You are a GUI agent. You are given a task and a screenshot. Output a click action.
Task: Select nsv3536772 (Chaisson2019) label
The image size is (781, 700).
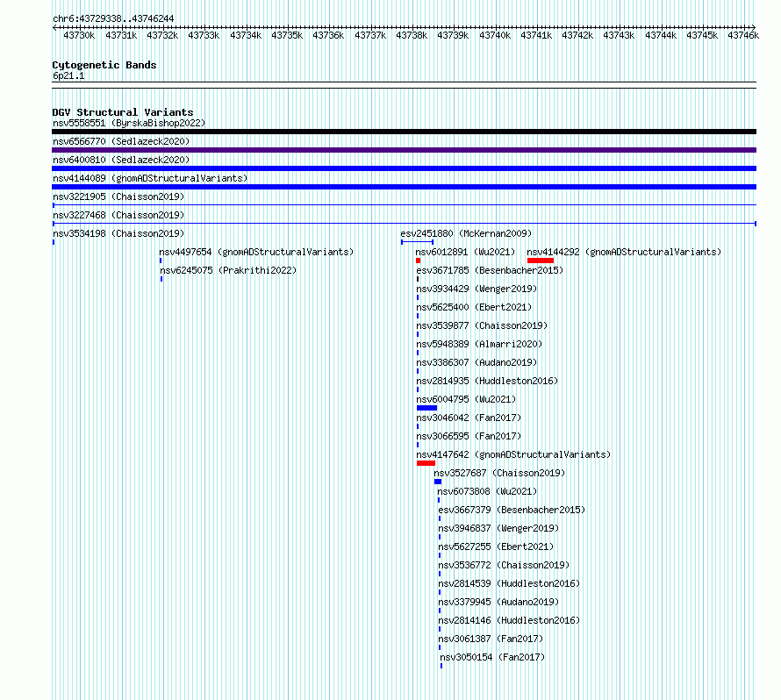[x=504, y=565]
